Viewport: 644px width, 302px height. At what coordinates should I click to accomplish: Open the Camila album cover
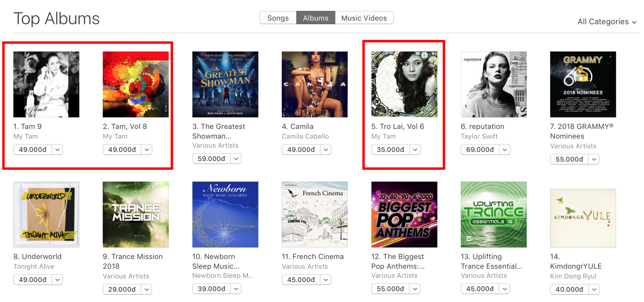(x=315, y=84)
